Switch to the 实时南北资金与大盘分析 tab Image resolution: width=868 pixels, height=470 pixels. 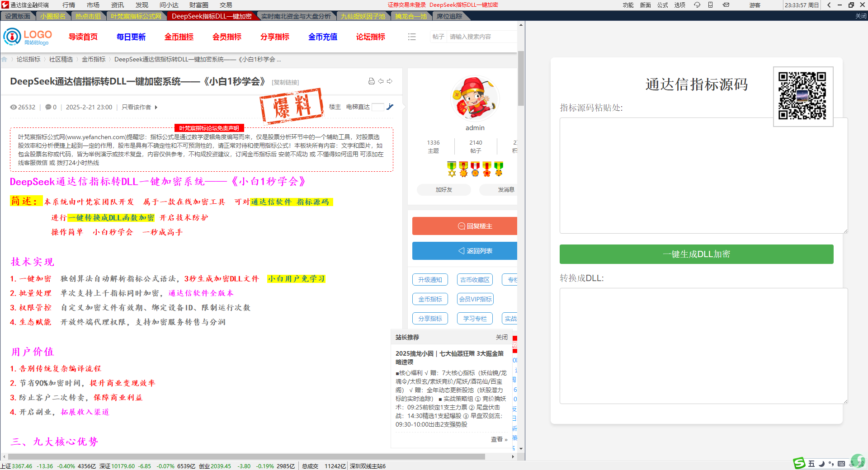click(x=296, y=16)
